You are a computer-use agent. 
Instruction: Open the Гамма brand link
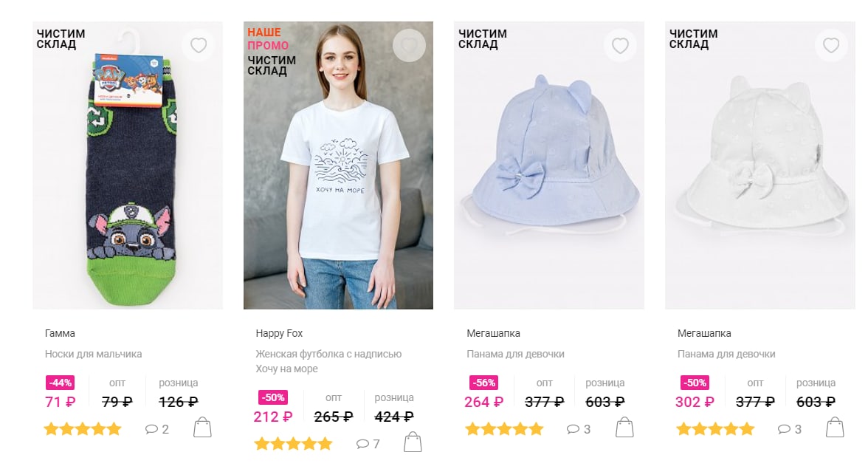(x=60, y=334)
